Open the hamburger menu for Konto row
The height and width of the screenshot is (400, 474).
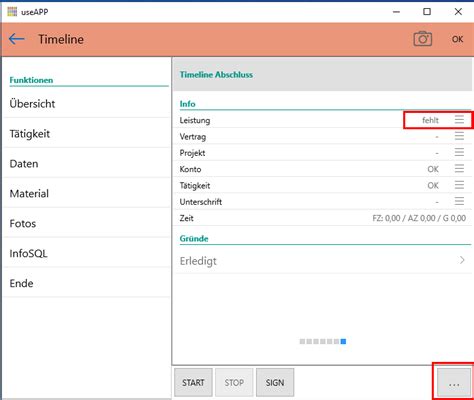pyautogui.click(x=459, y=169)
